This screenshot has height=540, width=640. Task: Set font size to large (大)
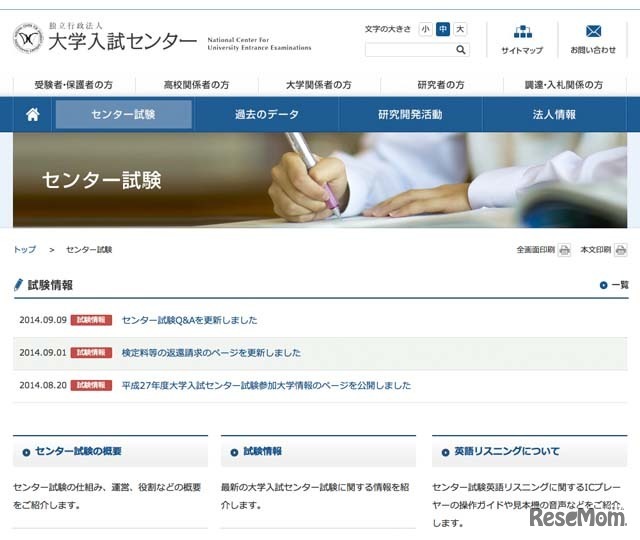[460, 29]
